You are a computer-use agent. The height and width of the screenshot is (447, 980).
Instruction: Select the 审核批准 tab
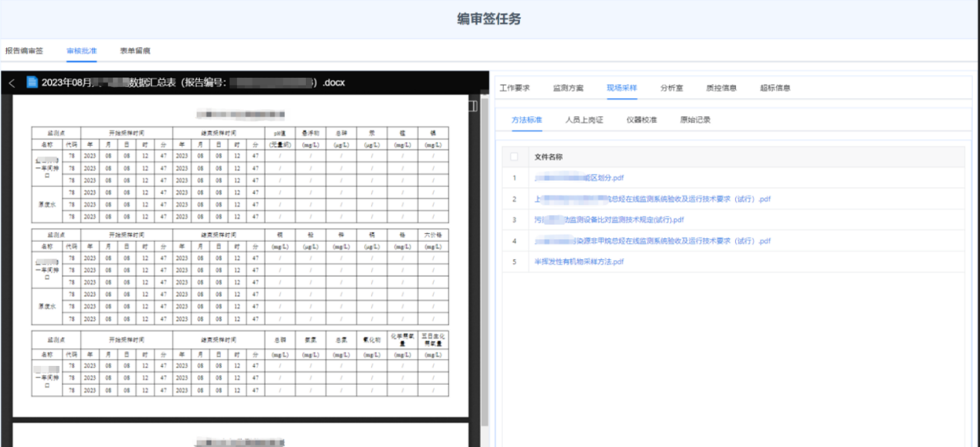(81, 51)
